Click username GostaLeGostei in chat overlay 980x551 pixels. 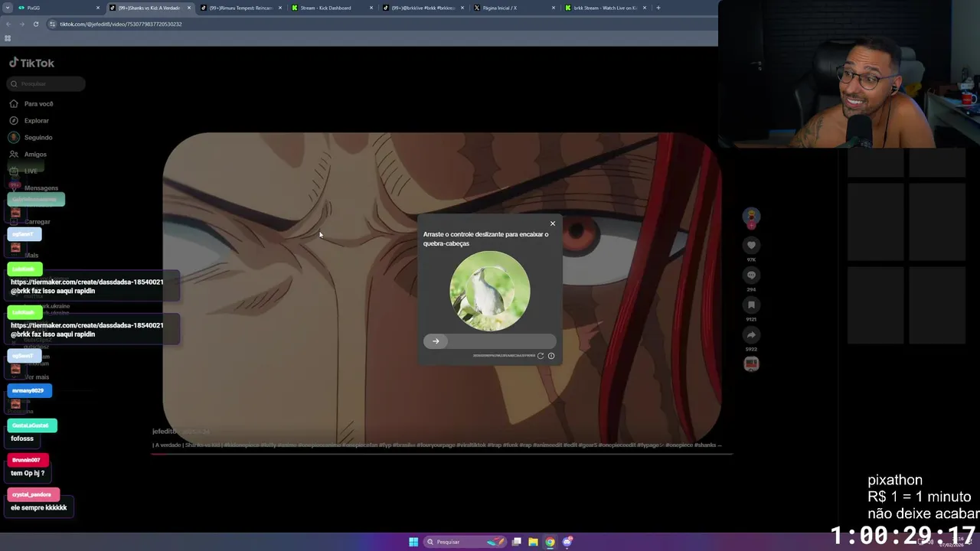point(31,425)
